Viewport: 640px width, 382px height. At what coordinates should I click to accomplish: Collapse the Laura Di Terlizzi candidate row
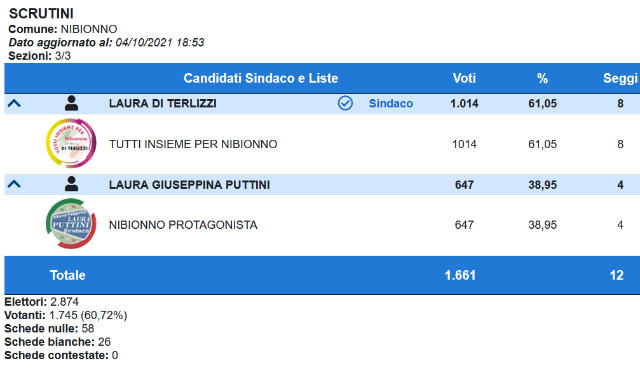14,103
